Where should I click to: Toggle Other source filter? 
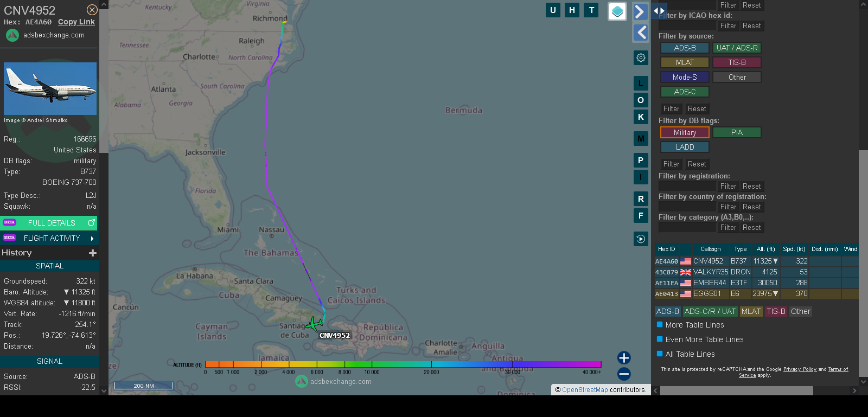(x=737, y=77)
